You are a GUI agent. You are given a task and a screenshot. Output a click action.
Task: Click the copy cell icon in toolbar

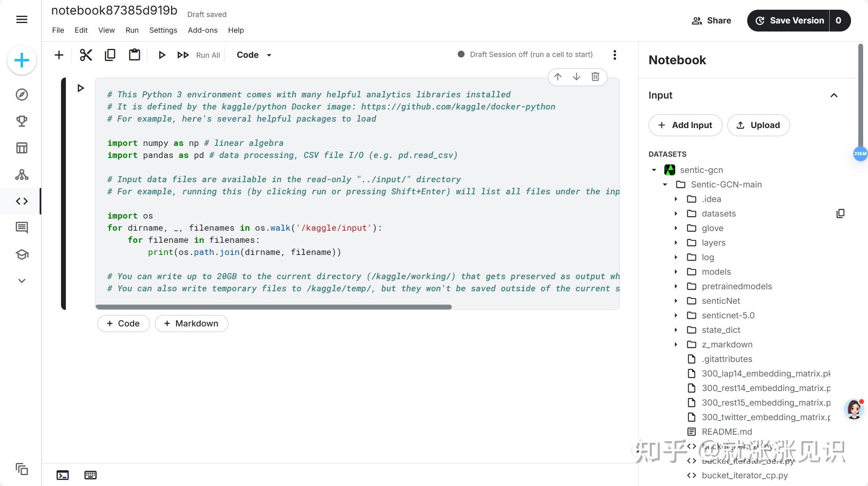110,55
